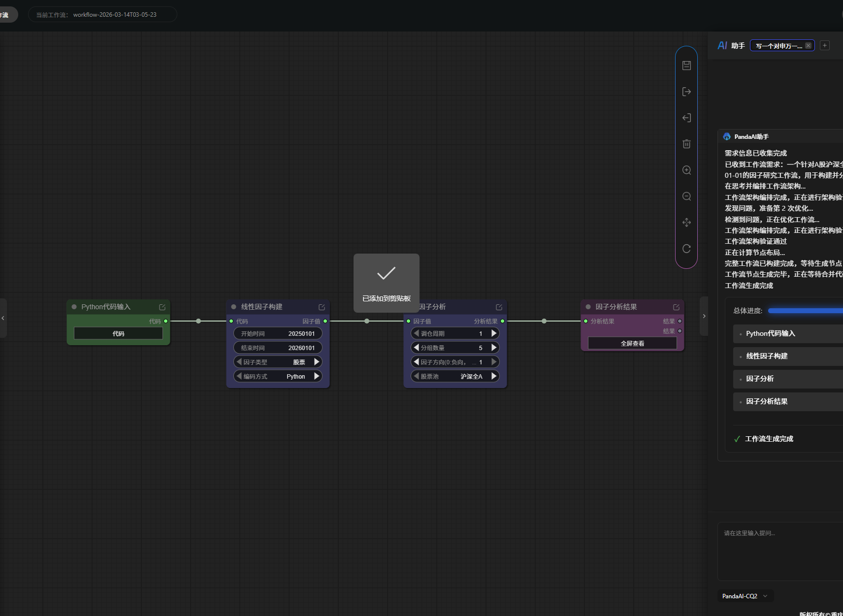Decrease 因子方向 value

point(417,362)
